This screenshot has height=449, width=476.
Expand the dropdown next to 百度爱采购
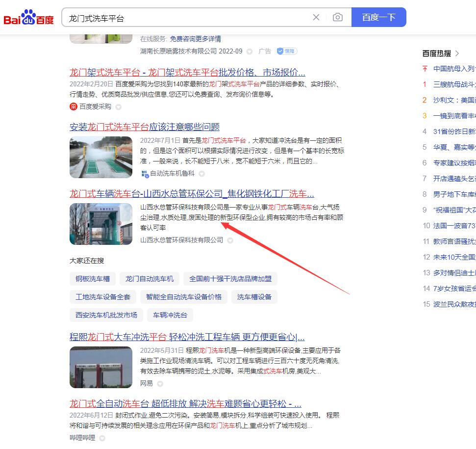tap(119, 107)
